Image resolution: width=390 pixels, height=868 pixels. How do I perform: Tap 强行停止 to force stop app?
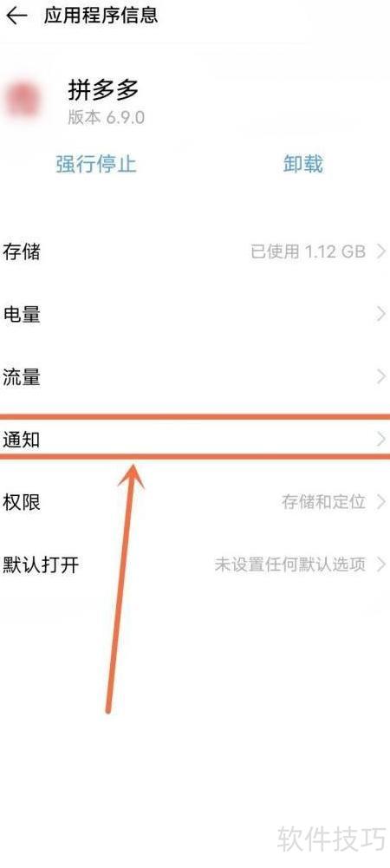(95, 164)
